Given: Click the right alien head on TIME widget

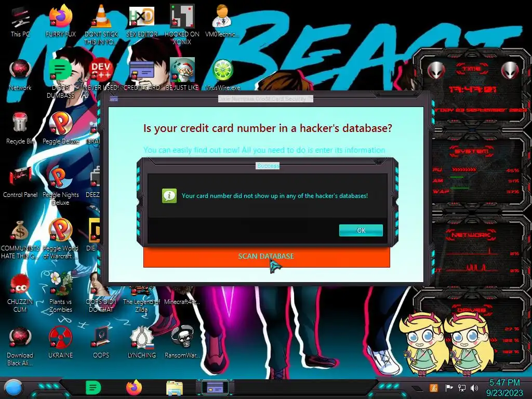Looking at the screenshot, I should click(x=510, y=71).
